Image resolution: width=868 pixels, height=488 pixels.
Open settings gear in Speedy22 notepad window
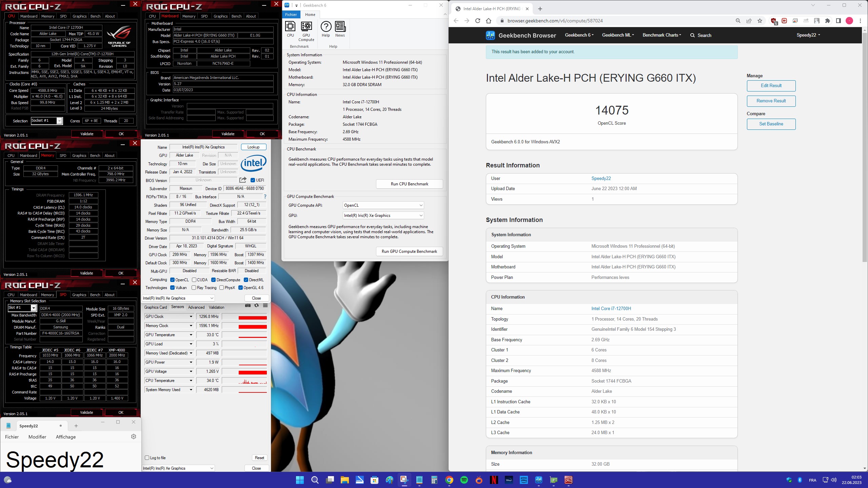click(x=134, y=436)
